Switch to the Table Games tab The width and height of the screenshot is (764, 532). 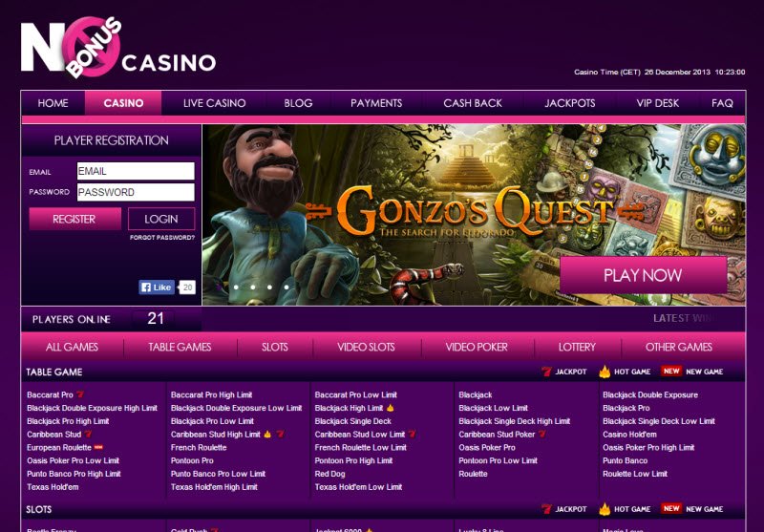pyautogui.click(x=180, y=347)
